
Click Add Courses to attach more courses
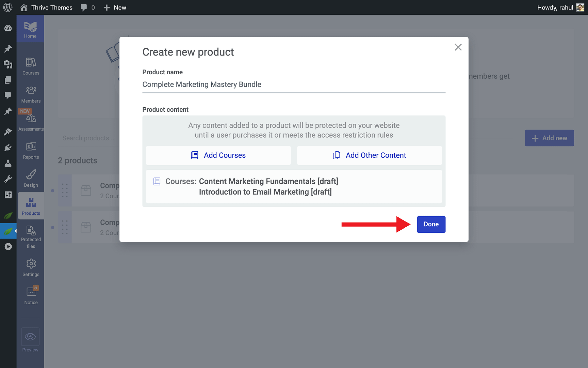[218, 155]
